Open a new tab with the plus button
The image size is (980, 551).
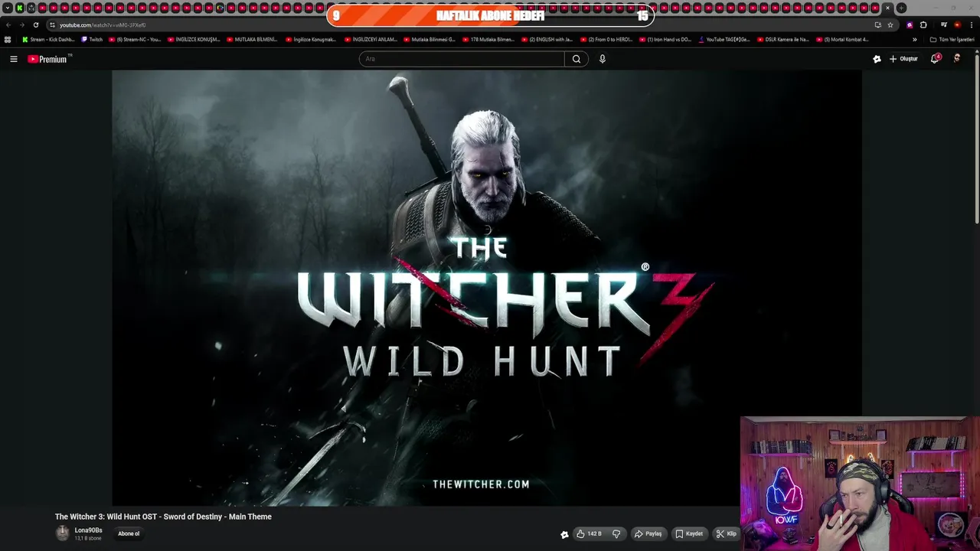click(901, 8)
